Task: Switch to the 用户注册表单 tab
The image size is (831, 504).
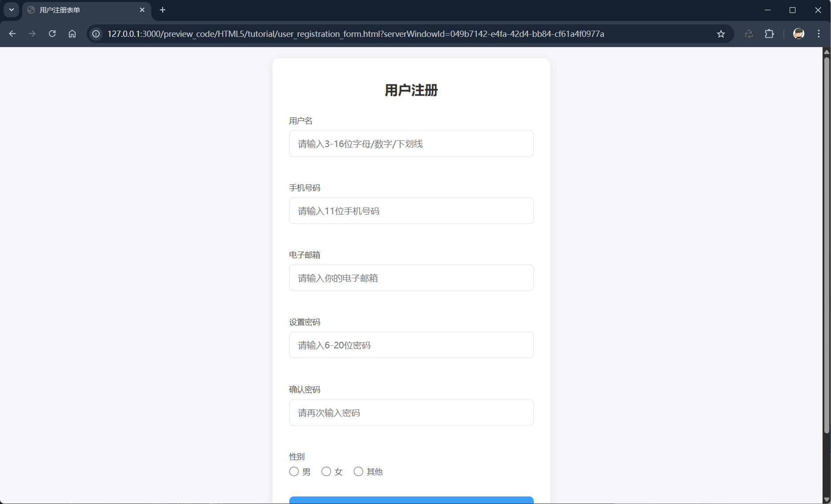Action: pyautogui.click(x=80, y=10)
